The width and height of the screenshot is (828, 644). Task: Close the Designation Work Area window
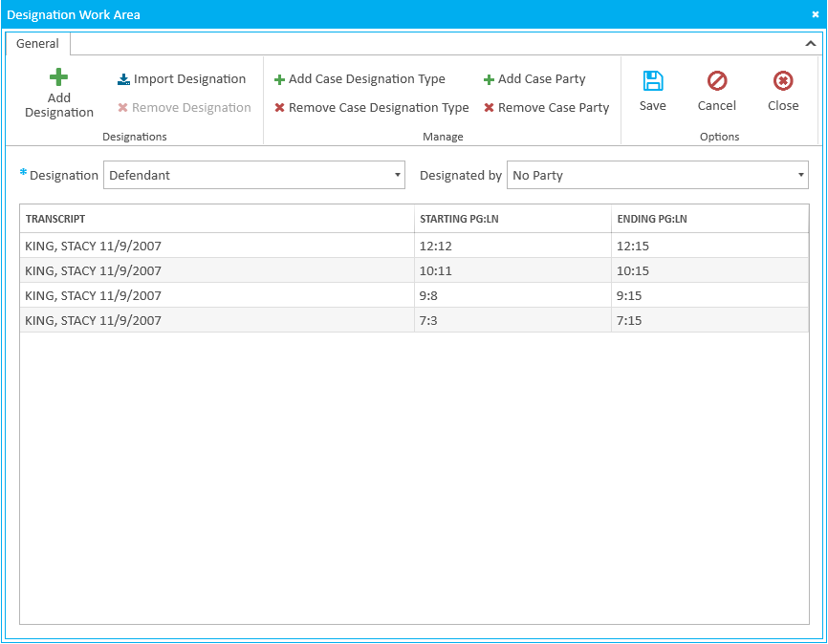pyautogui.click(x=816, y=14)
